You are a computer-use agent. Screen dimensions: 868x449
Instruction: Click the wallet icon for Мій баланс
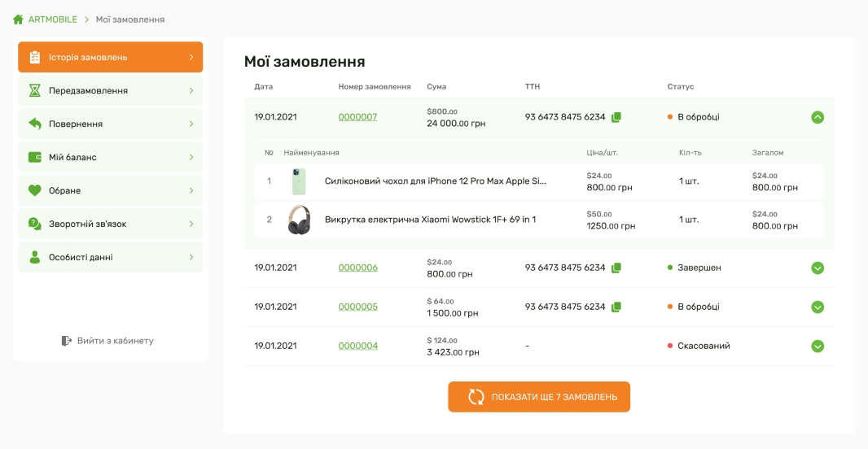[x=34, y=157]
